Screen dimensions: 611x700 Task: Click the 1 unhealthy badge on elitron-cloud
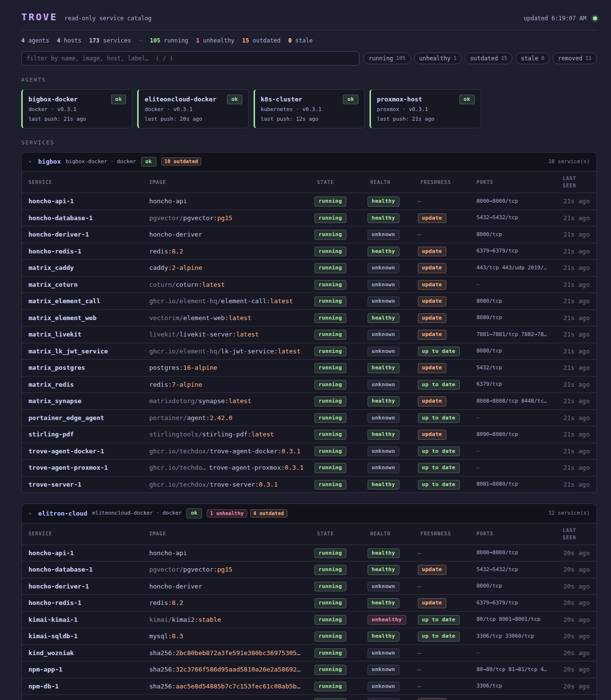point(227,514)
